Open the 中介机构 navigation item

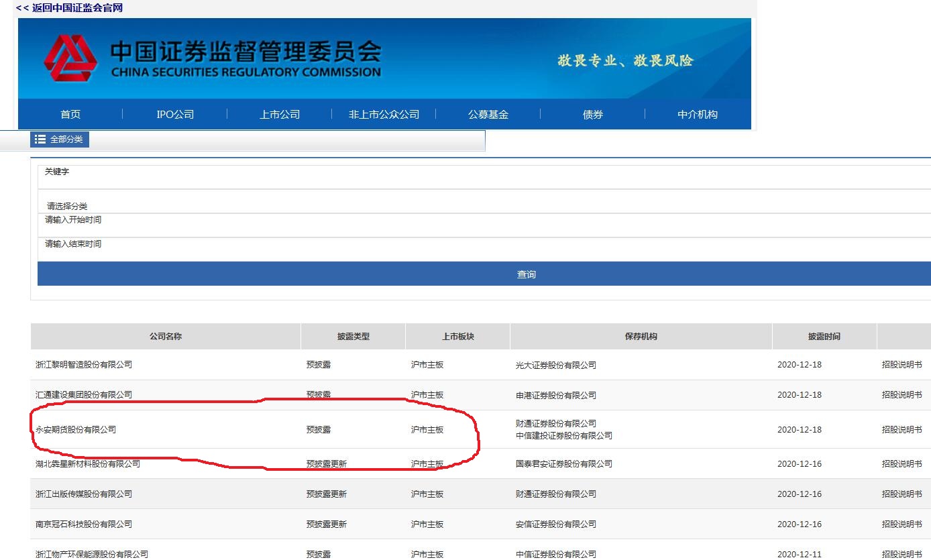pos(698,115)
